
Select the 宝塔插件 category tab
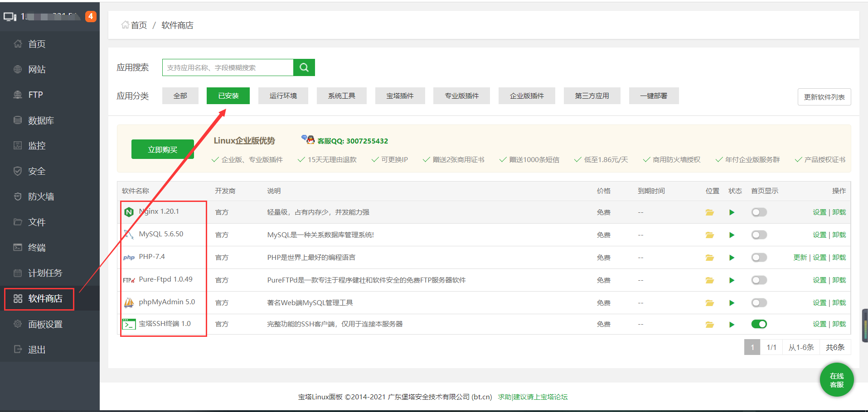(400, 96)
